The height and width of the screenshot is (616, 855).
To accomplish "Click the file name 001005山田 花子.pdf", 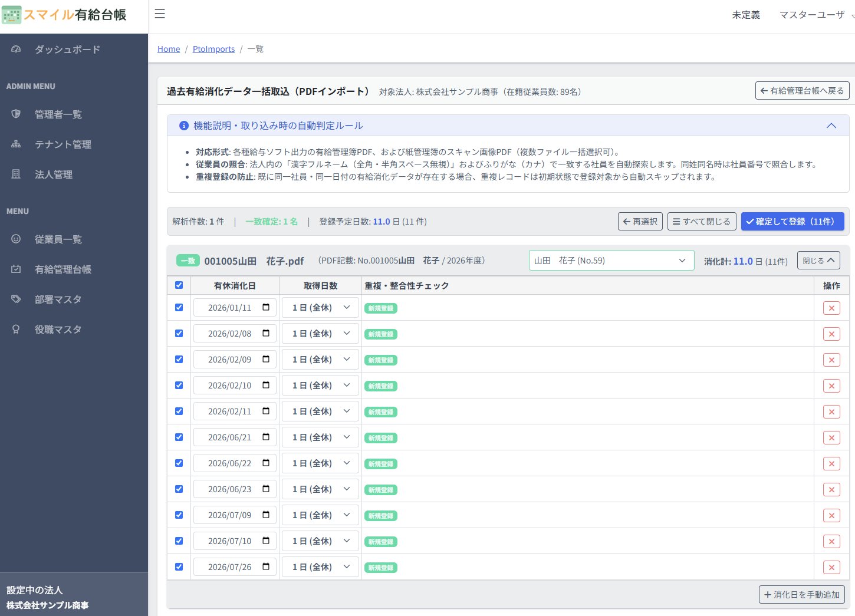I will 254,261.
